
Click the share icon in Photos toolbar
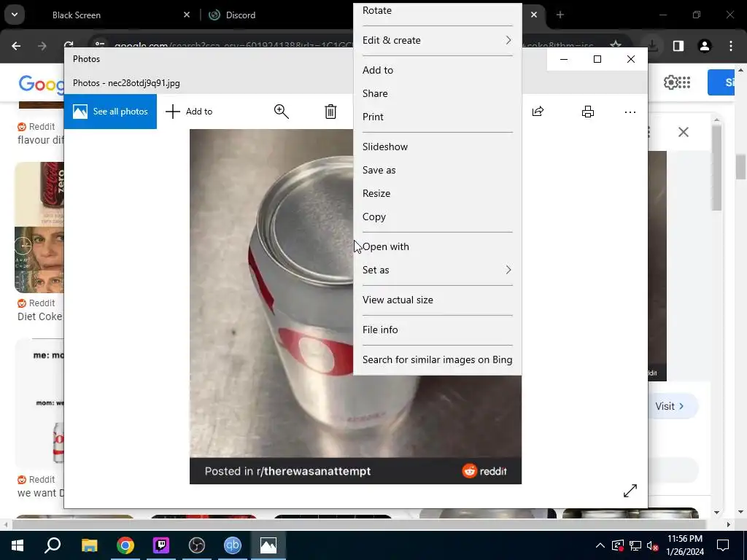(538, 112)
